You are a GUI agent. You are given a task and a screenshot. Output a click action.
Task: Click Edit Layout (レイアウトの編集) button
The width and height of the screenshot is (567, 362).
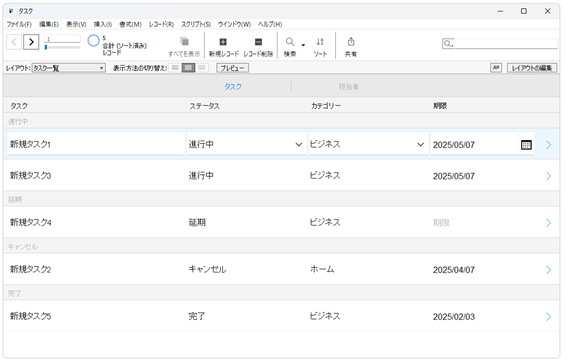532,68
